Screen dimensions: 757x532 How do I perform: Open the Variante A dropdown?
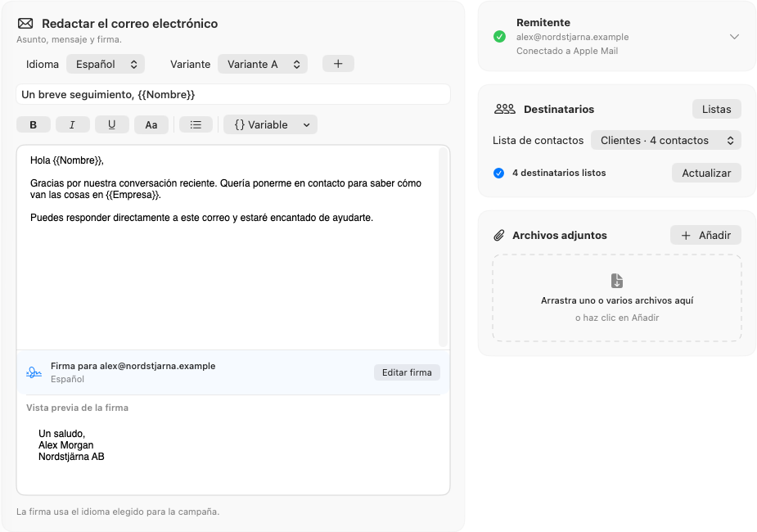[x=263, y=64]
